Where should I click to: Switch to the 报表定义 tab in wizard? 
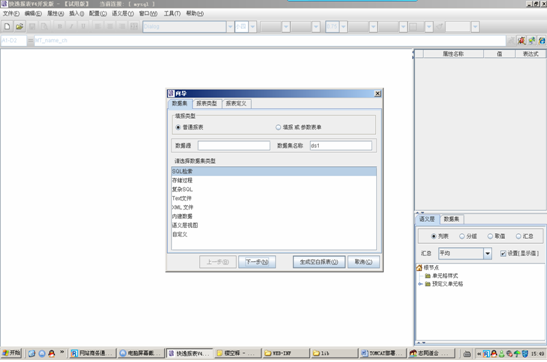(x=236, y=104)
